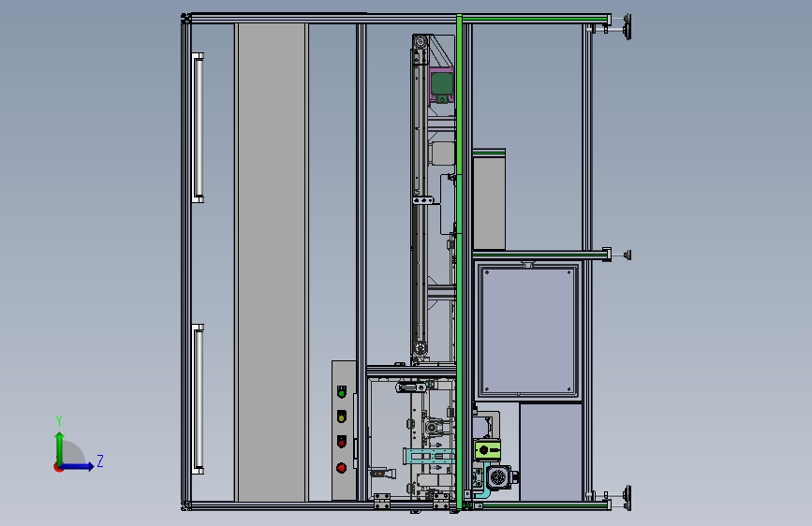This screenshot has width=812, height=526.
Task: Select the slotted link plate in the lower mechanism
Action: [x=410, y=387]
